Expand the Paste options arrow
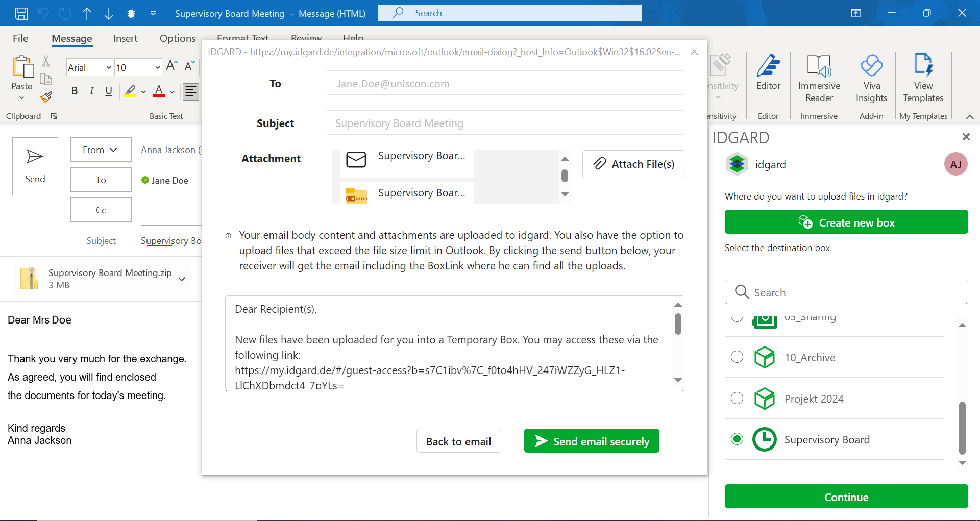980x521 pixels. coord(22,97)
